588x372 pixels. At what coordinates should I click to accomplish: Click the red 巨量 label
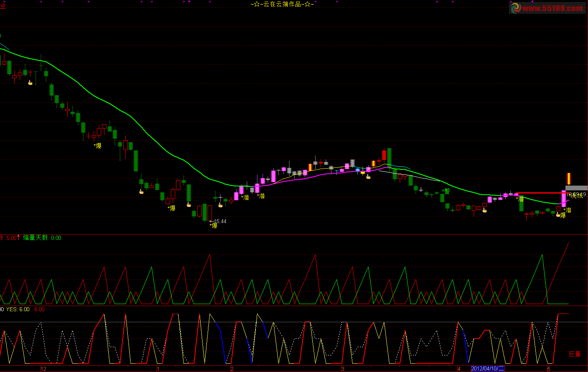pos(575,354)
